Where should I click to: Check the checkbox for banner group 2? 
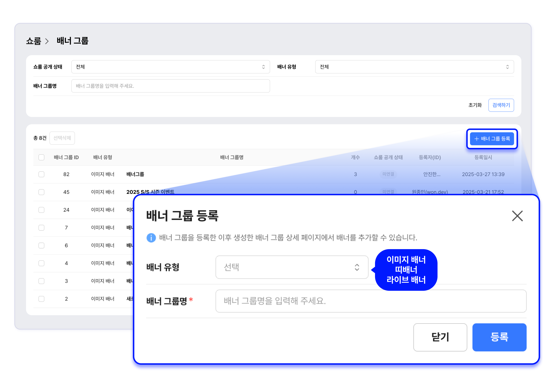coord(41,299)
